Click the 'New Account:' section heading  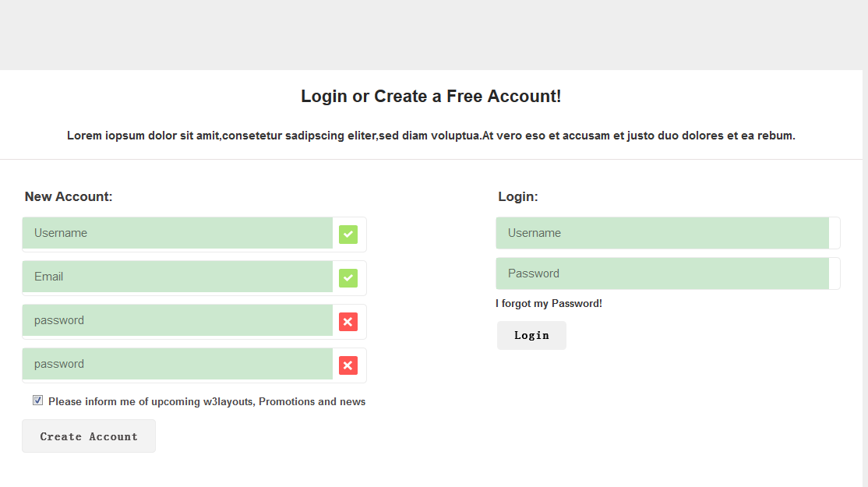tap(69, 196)
